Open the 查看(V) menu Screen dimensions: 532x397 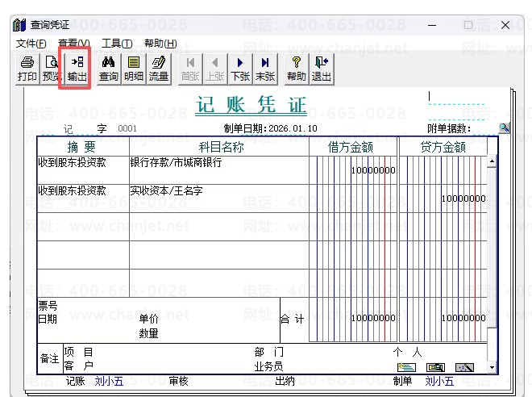point(74,44)
